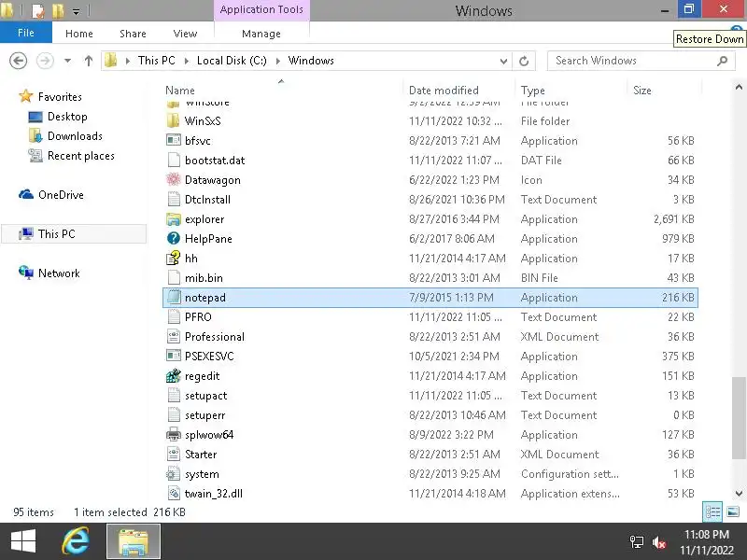
Task: Click the Starter XML document icon
Action: coord(174,454)
